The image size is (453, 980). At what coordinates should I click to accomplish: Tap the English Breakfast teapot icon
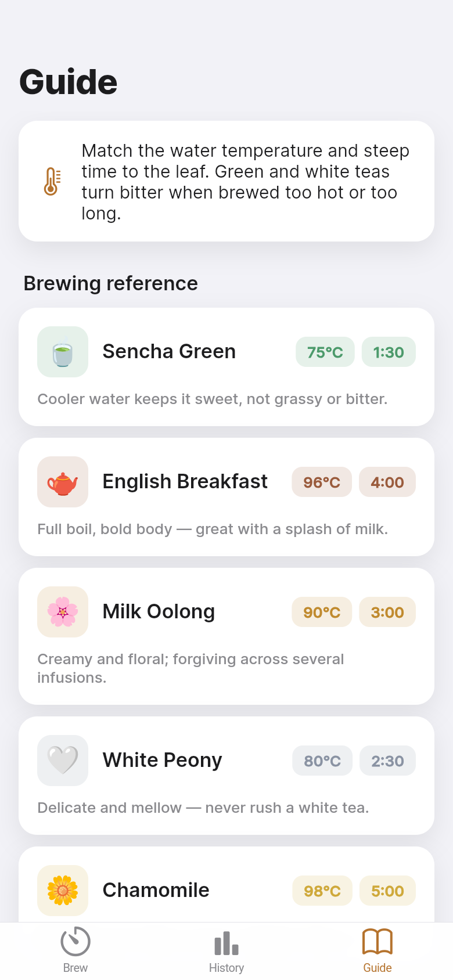pyautogui.click(x=63, y=482)
